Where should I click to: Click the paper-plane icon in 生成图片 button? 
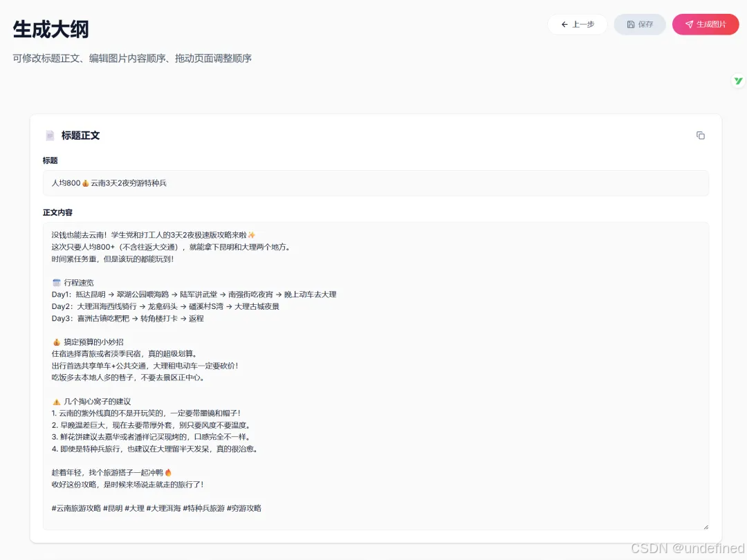689,24
